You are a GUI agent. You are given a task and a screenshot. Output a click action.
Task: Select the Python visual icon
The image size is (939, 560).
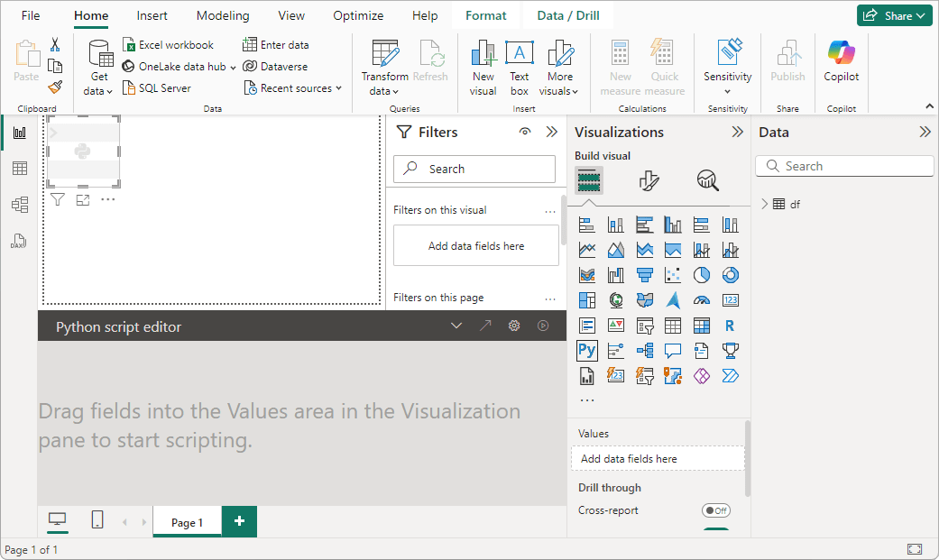tap(586, 350)
